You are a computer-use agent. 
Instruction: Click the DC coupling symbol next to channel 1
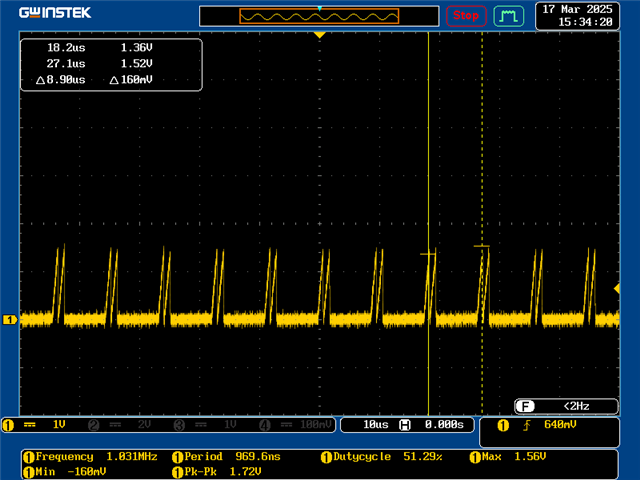(29, 425)
